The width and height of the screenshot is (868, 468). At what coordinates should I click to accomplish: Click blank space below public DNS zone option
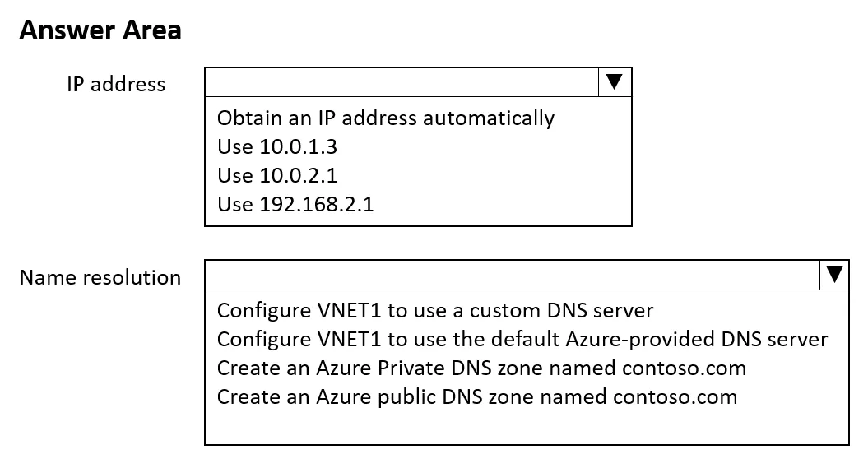[x=526, y=427]
